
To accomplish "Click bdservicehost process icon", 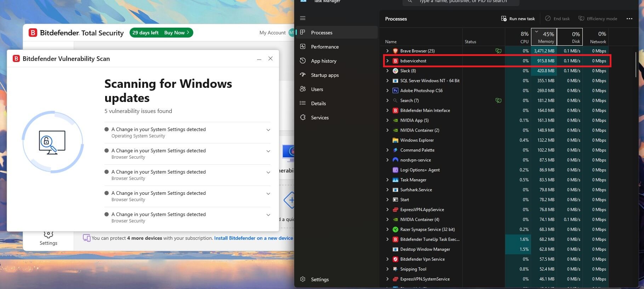I will [x=395, y=61].
